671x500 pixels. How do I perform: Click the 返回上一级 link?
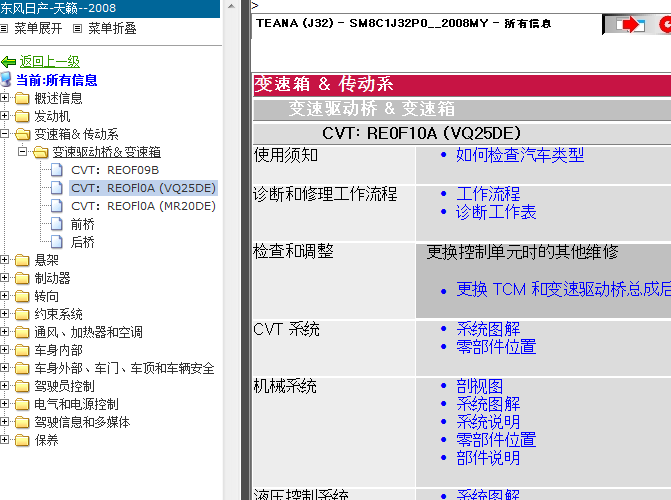pyautogui.click(x=50, y=62)
